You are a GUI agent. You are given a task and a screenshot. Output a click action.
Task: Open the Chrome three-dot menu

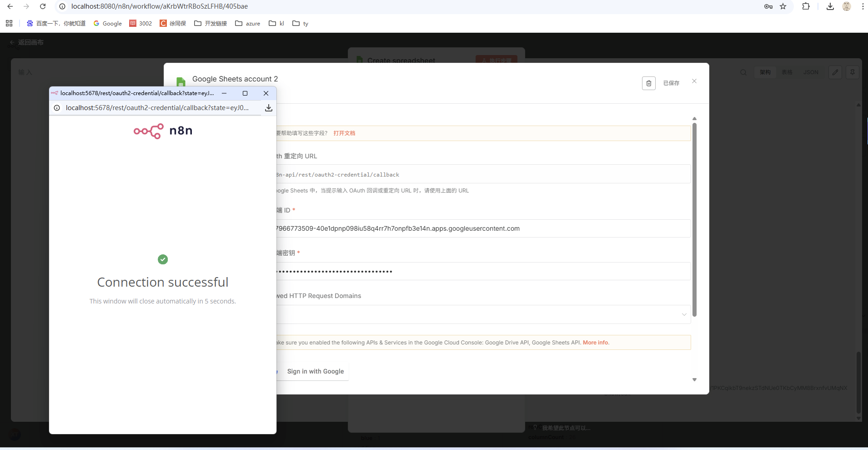click(863, 6)
